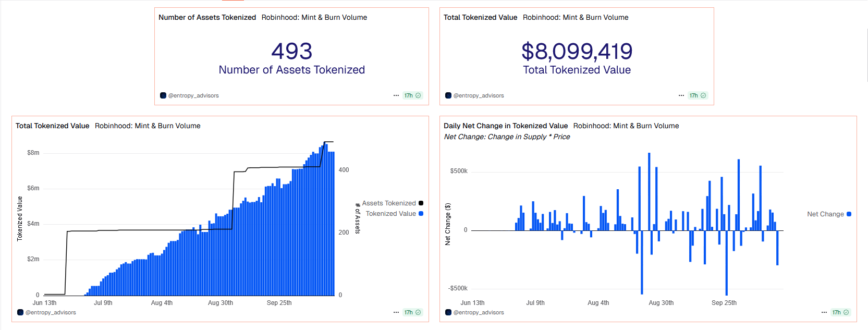Click the avatar icon below the Total Tokenized Value chart
The height and width of the screenshot is (330, 868).
point(20,312)
